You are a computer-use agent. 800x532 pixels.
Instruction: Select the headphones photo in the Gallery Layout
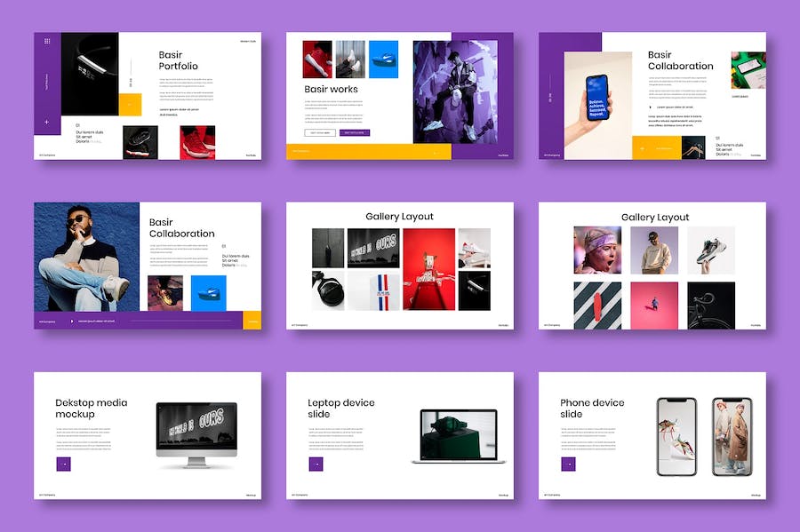coord(328,290)
